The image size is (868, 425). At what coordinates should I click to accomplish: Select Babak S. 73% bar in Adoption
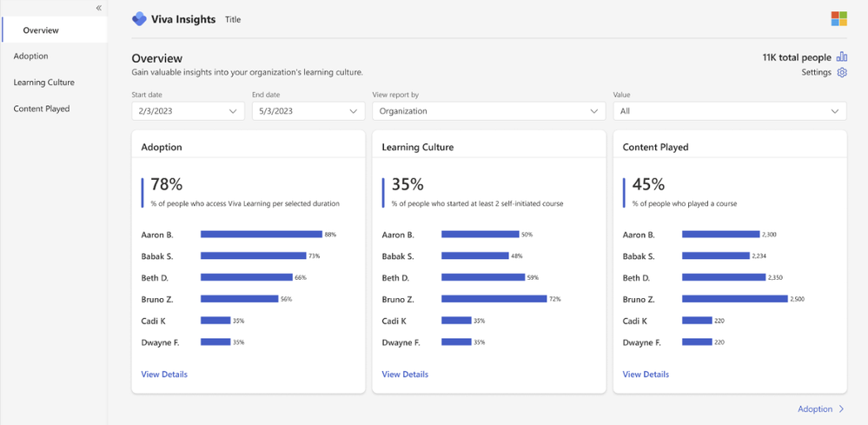pyautogui.click(x=253, y=256)
